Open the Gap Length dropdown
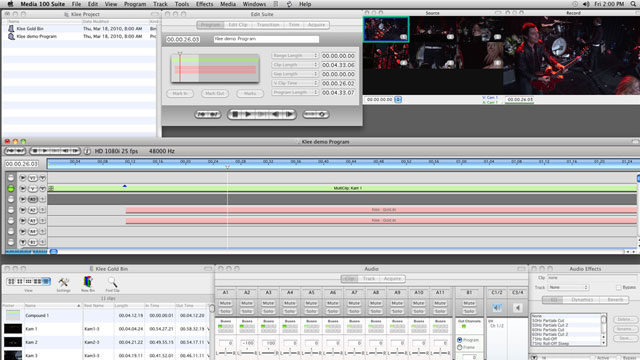Viewport: 640px width, 360px height. (295, 74)
